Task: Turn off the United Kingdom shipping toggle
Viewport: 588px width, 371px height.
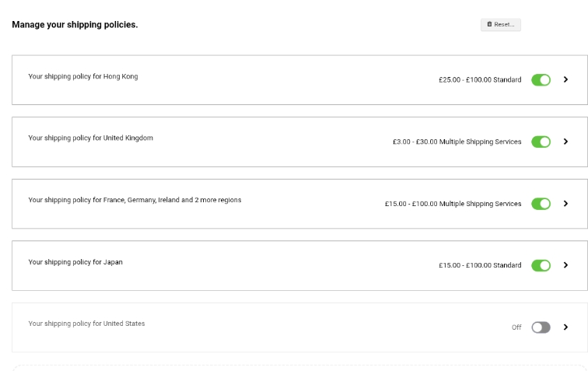Action: (x=541, y=142)
